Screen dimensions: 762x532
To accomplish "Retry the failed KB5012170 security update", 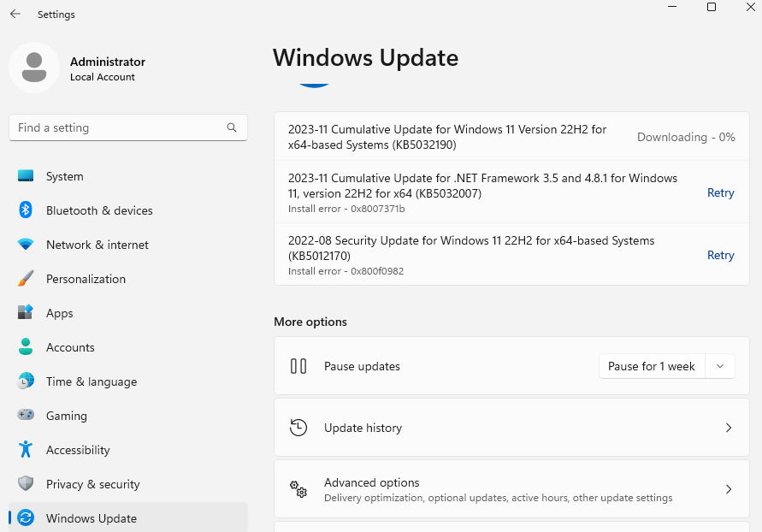I will tap(720, 255).
